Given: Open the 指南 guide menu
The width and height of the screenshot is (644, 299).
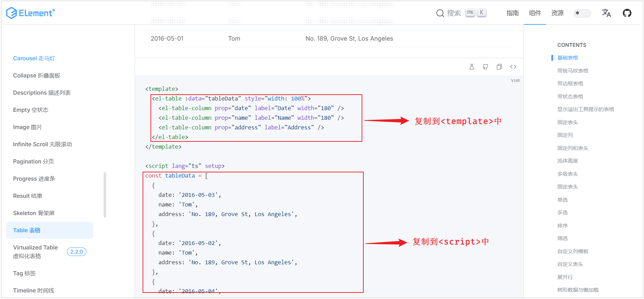Looking at the screenshot, I should (x=512, y=13).
